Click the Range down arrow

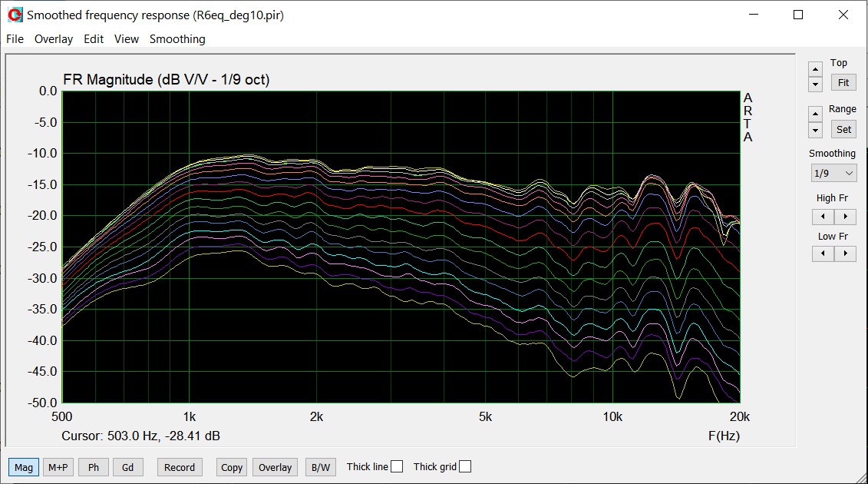[x=815, y=131]
